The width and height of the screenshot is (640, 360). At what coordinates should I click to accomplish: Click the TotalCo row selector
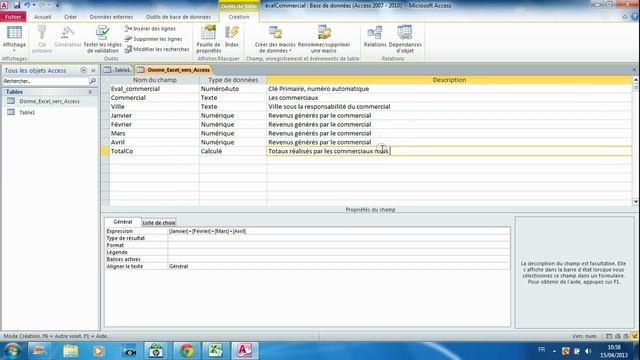coord(105,151)
